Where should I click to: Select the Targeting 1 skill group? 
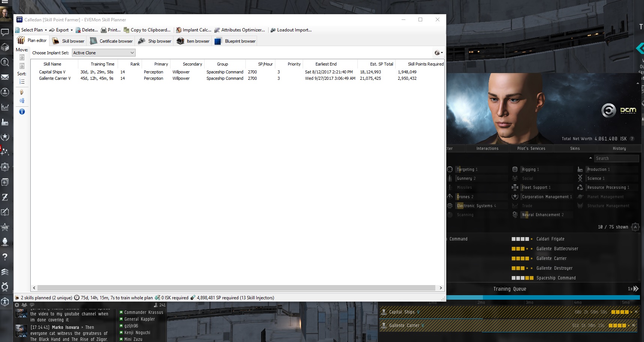click(477, 169)
